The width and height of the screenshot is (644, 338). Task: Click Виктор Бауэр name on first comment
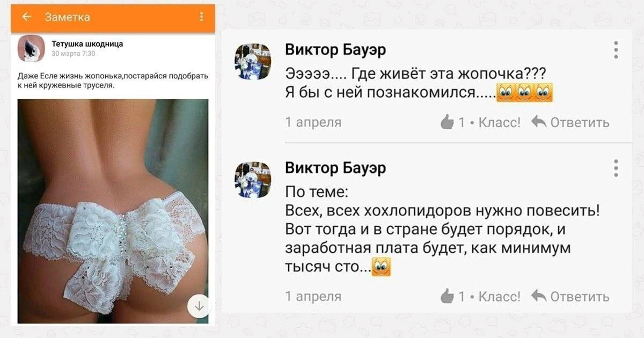[x=335, y=50]
